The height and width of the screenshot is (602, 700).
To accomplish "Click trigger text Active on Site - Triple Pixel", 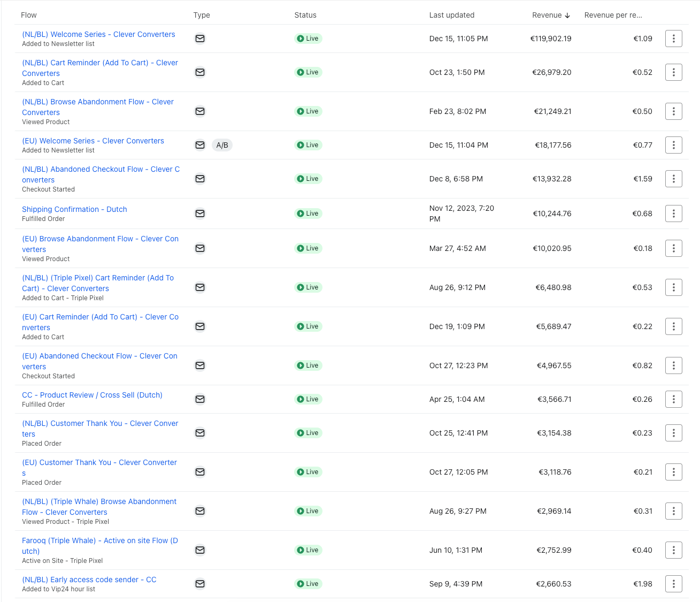I will 62,561.
